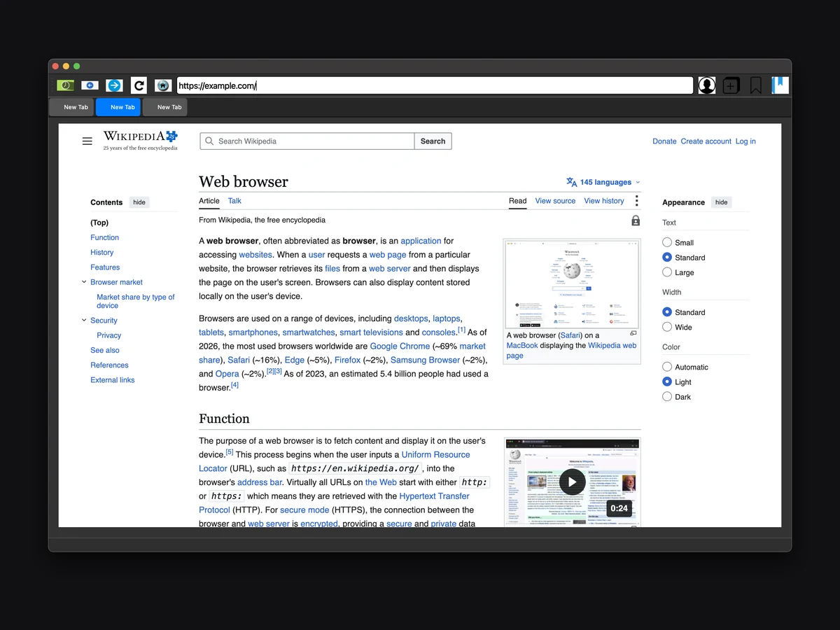Open browsing history clock icon in toolbar
This screenshot has width=840, height=630.
click(x=65, y=85)
